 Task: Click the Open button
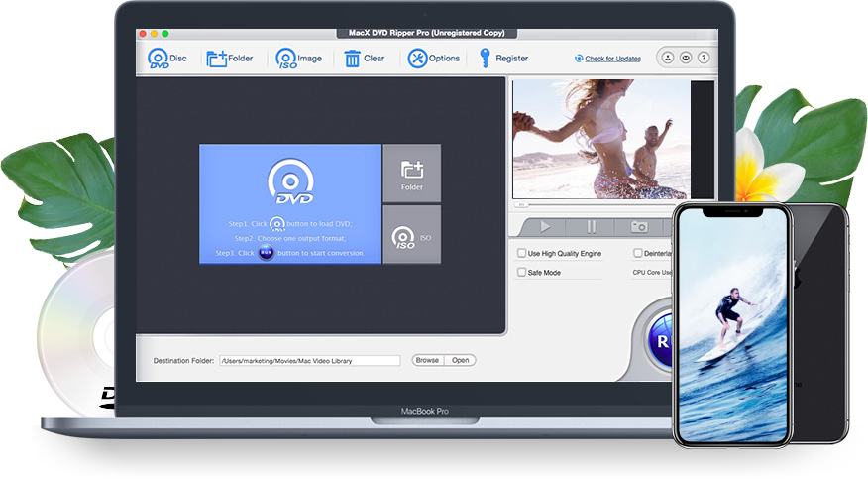pyautogui.click(x=460, y=360)
